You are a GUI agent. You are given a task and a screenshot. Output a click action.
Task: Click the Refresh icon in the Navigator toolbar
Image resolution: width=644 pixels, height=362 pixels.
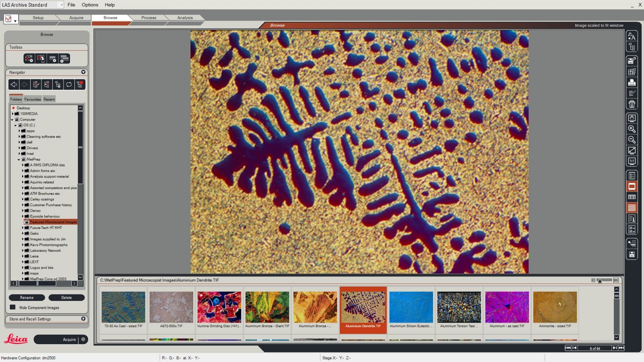[x=68, y=84]
